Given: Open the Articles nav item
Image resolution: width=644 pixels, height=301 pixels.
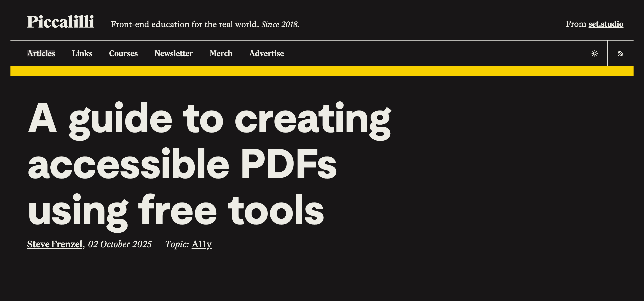Looking at the screenshot, I should pos(41,54).
